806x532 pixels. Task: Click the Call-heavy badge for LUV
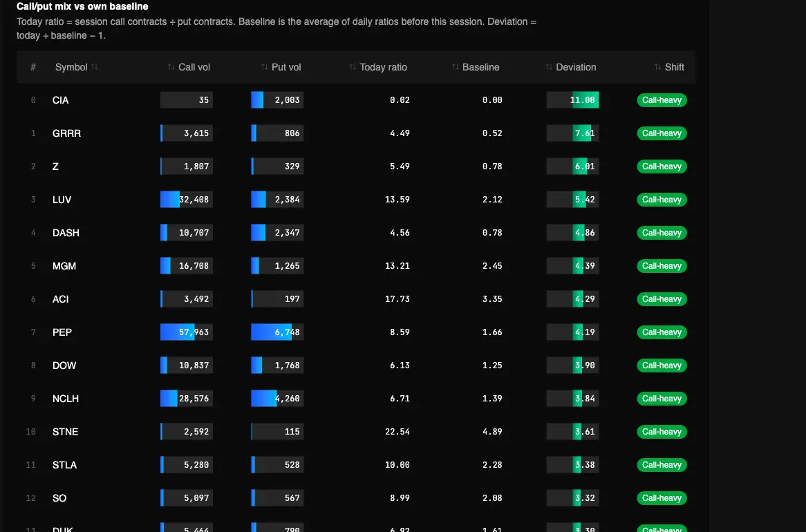click(x=662, y=200)
